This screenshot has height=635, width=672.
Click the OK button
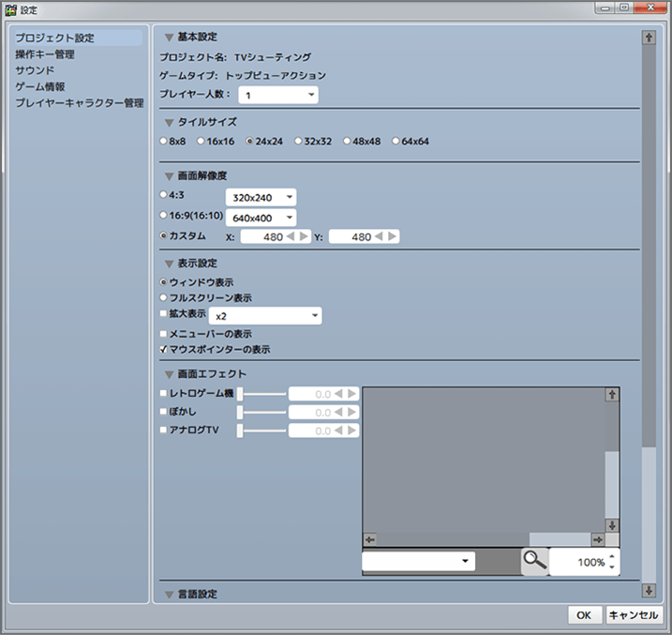click(x=583, y=615)
